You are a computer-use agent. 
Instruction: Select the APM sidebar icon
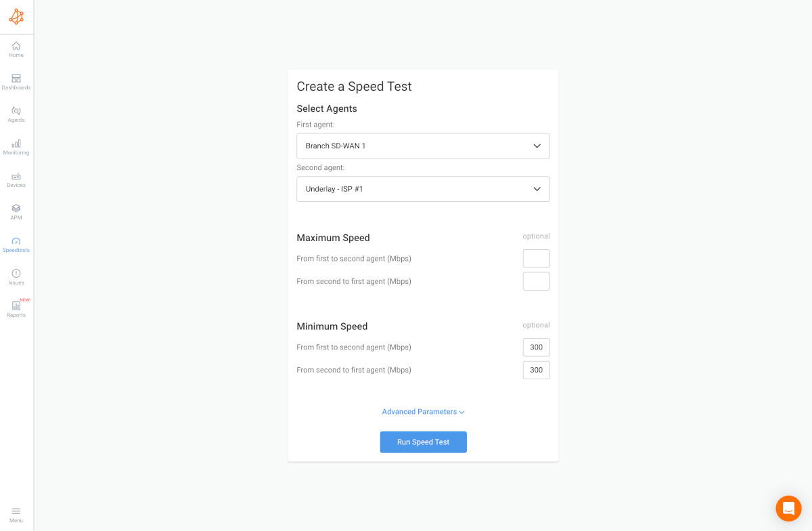(16, 211)
